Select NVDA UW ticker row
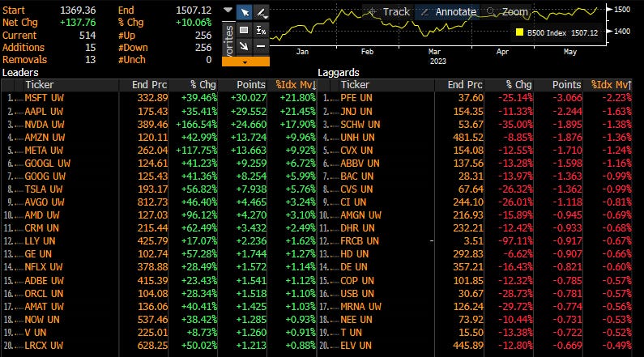The height and width of the screenshot is (357, 644). click(x=159, y=125)
